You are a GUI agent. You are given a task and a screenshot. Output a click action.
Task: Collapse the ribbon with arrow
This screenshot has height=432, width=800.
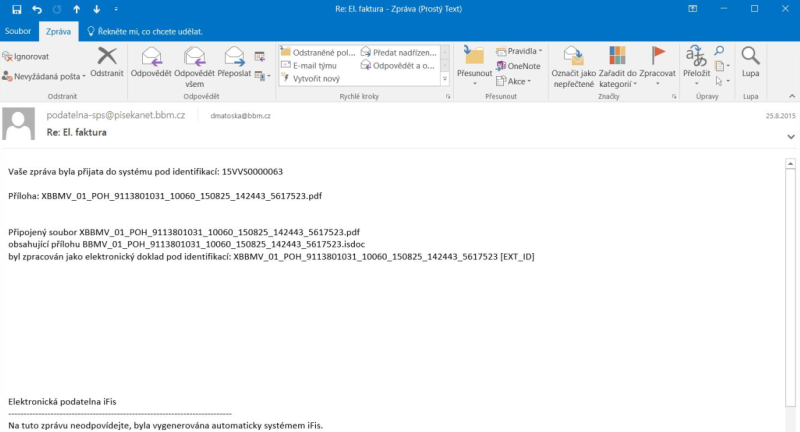click(792, 96)
